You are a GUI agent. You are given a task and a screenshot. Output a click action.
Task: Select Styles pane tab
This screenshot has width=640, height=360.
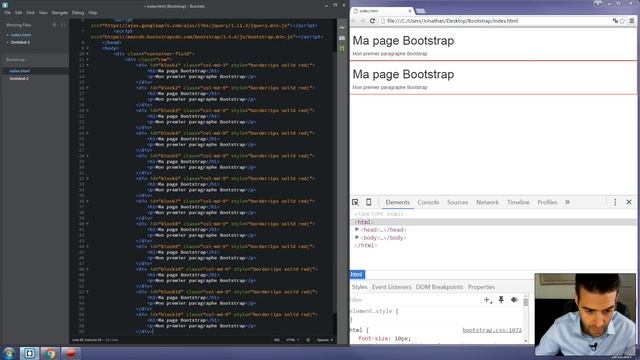[360, 287]
